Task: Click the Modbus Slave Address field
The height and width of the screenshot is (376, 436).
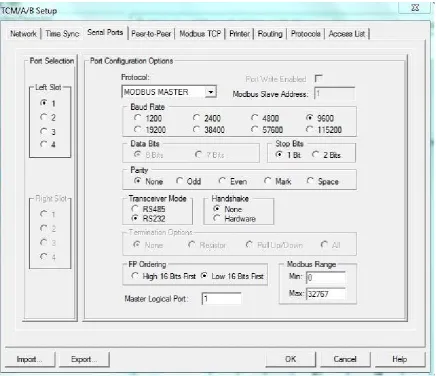Action: [x=334, y=93]
